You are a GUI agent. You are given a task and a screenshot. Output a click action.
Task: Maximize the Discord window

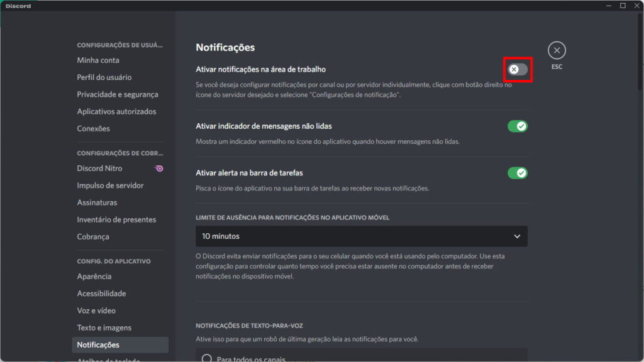[623, 6]
